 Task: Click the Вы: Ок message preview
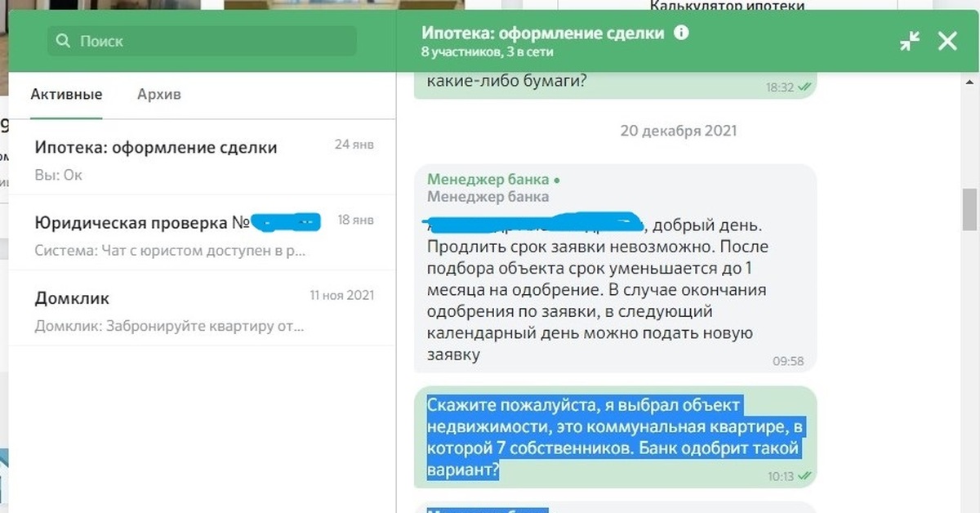tap(59, 175)
